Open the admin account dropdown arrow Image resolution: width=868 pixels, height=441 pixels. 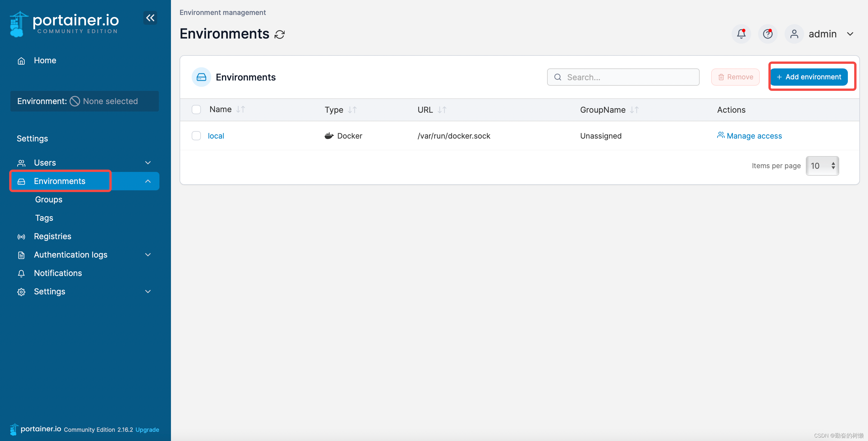850,34
